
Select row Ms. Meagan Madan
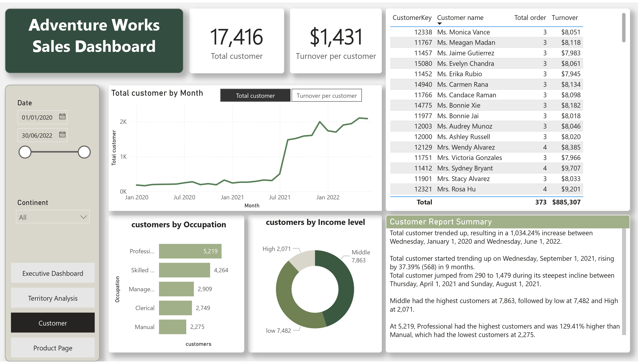tap(486, 42)
